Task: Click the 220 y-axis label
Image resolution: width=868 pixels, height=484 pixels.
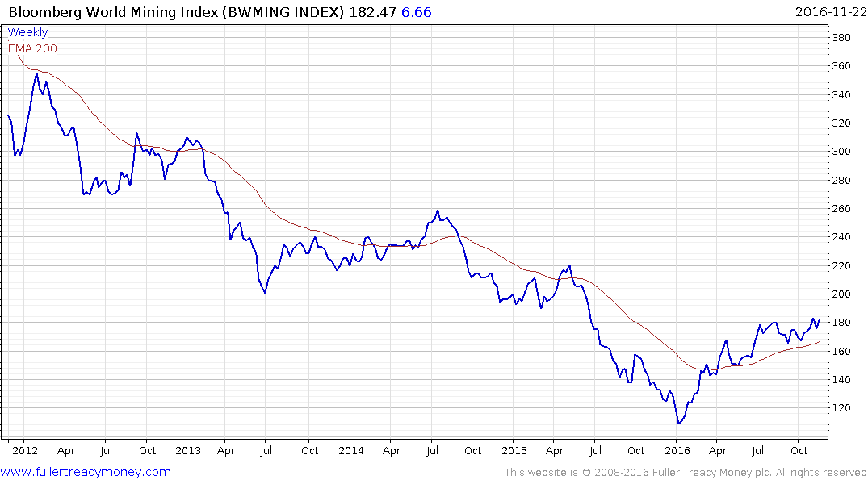Action: coord(841,265)
